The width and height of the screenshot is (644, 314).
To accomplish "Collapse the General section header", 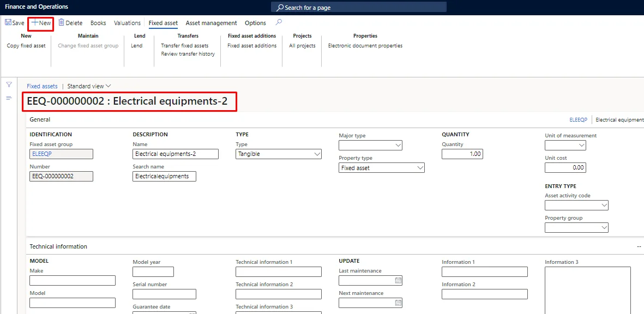I will coord(40,119).
